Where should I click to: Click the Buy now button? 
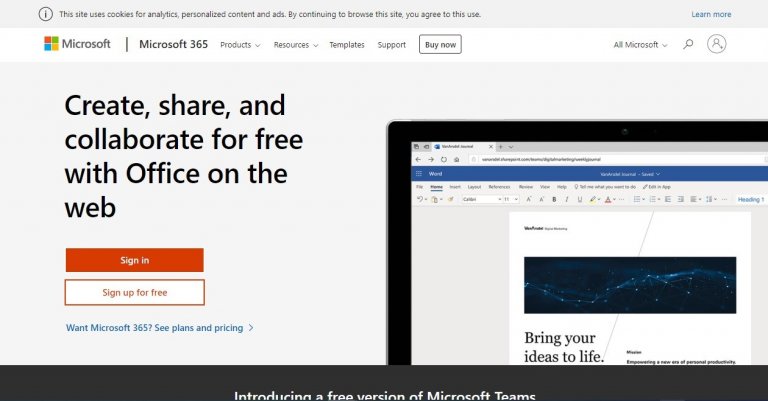point(440,45)
